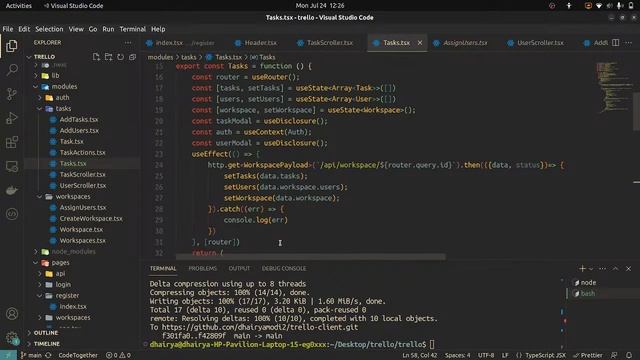Click Spaces: 4 indentation setting
The height and width of the screenshot is (360, 640).
[457, 355]
